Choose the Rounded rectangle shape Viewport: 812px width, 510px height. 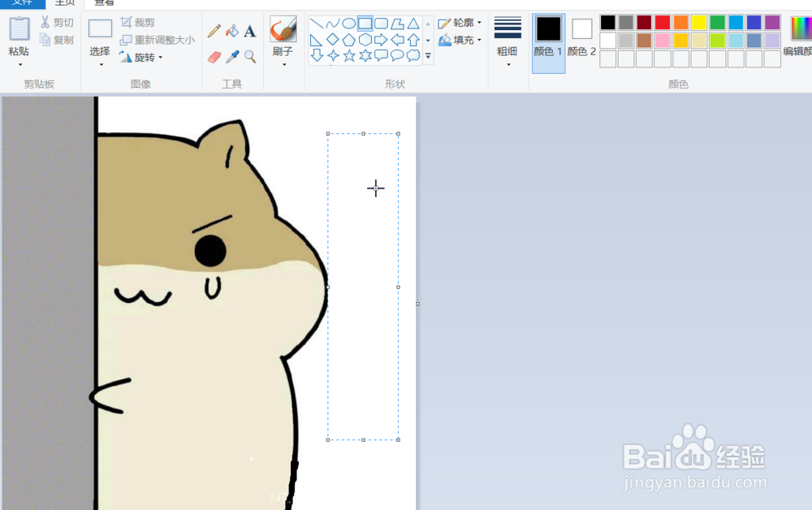coord(381,24)
